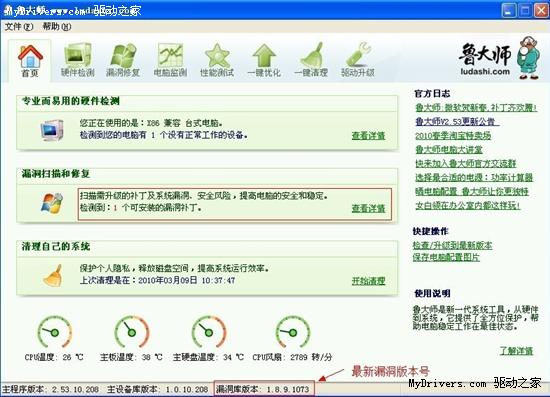Image resolution: width=550 pixels, height=397 pixels.
Task: Click the CPU风扇 speed gauge
Action: [x=293, y=332]
